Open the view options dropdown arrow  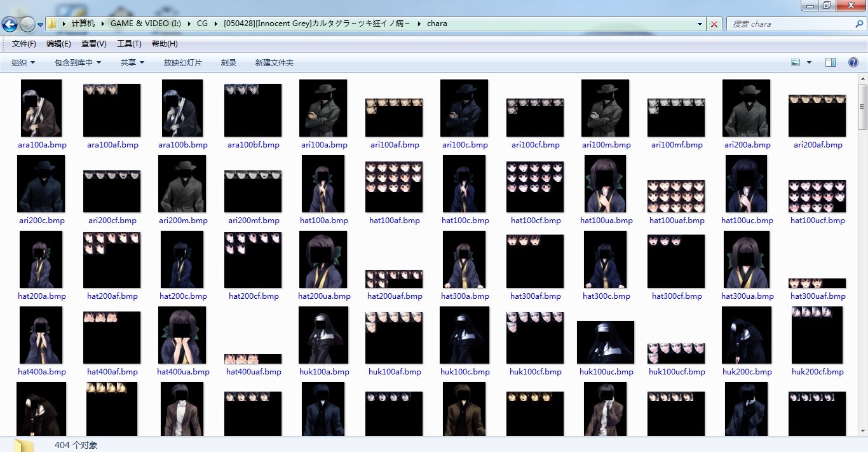pyautogui.click(x=809, y=62)
